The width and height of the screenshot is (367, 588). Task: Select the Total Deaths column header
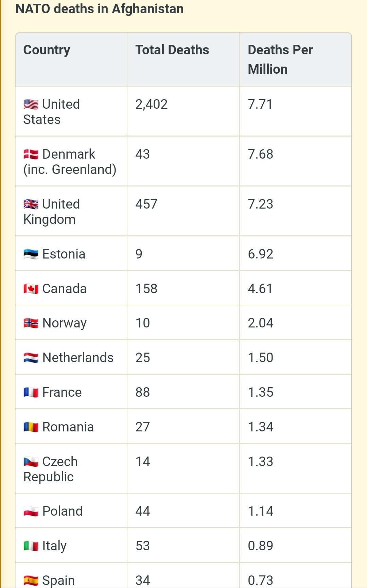coord(172,50)
